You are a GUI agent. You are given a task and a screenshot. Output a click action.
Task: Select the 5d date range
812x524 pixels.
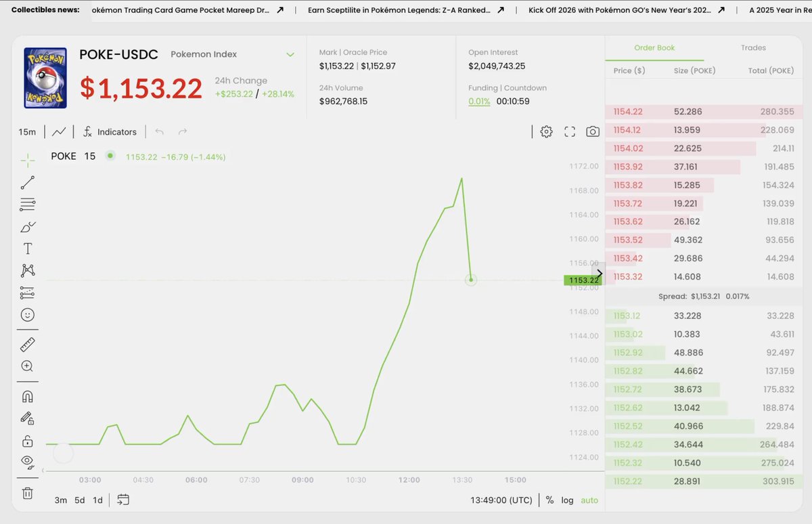(x=80, y=500)
